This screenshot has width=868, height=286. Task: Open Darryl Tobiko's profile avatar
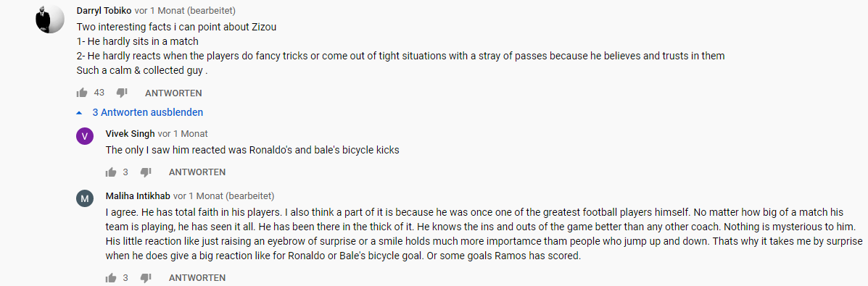point(50,19)
